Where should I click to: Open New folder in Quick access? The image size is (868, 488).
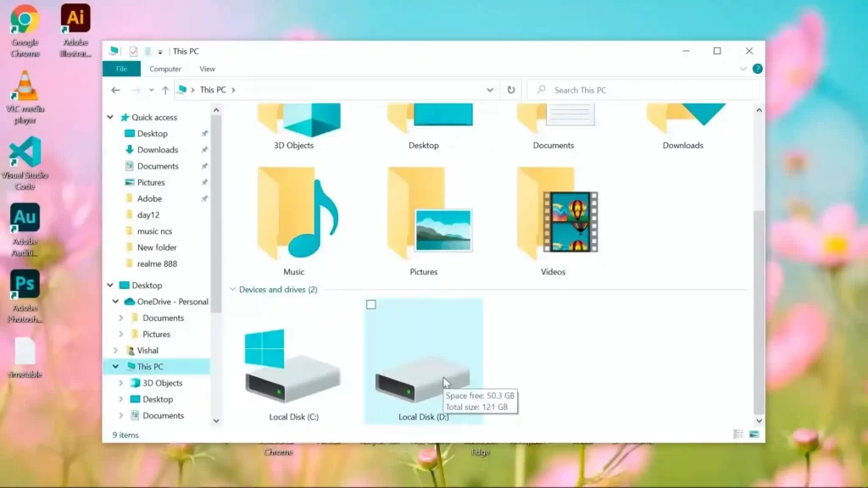(157, 247)
